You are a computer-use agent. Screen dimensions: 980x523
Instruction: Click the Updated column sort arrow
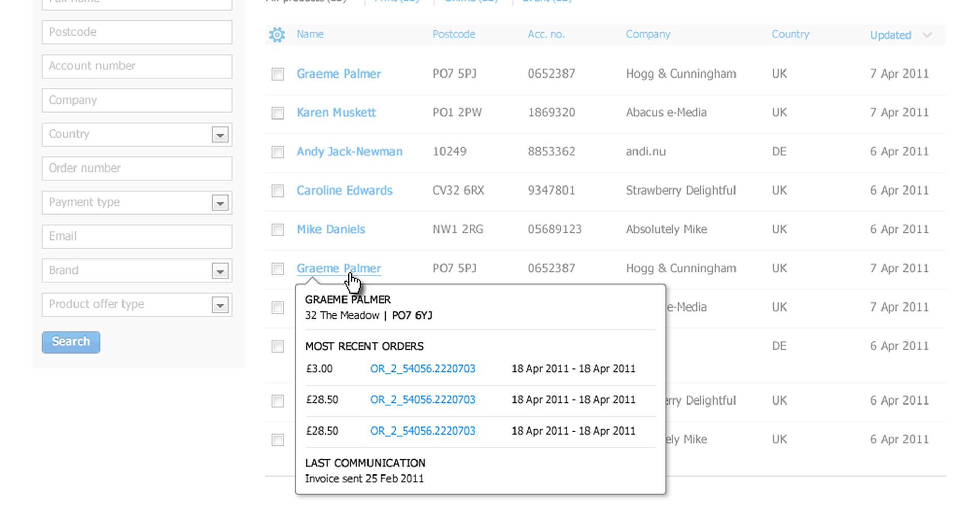pyautogui.click(x=927, y=35)
